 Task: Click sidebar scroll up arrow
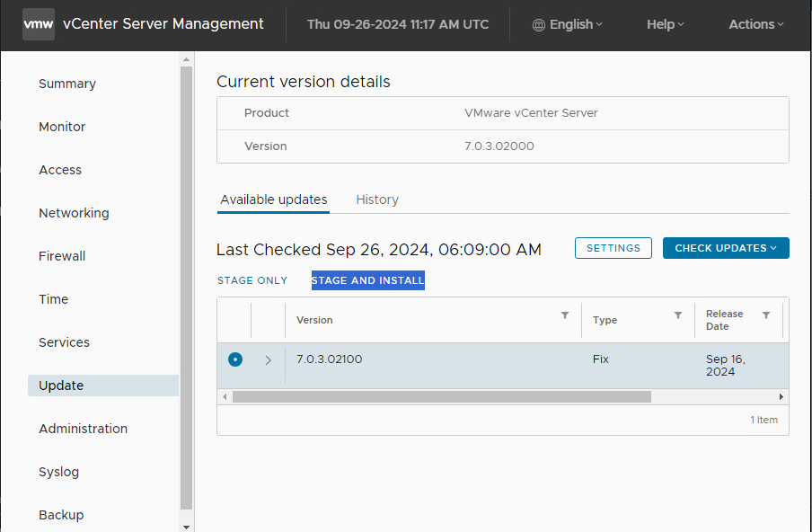pyautogui.click(x=187, y=59)
